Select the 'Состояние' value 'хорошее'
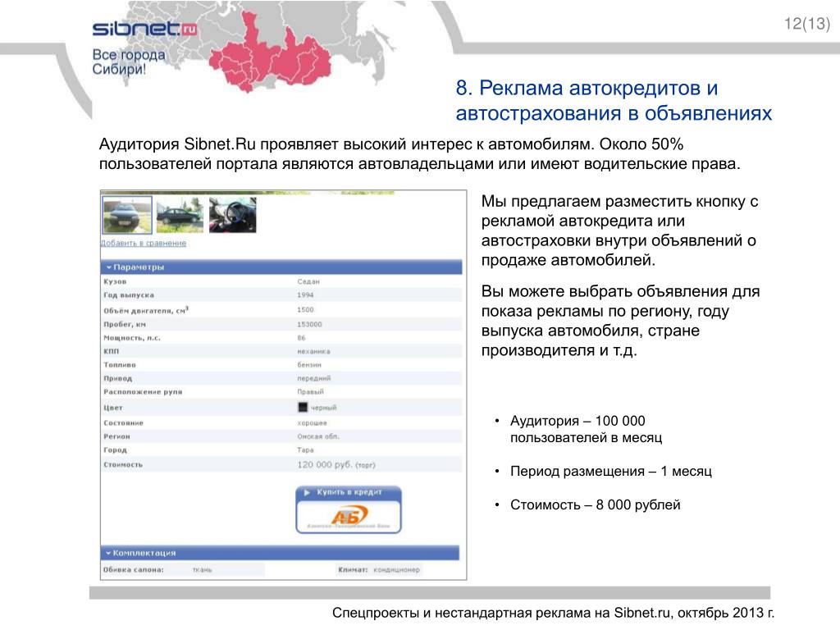This screenshot has height=630, width=840. [x=312, y=423]
